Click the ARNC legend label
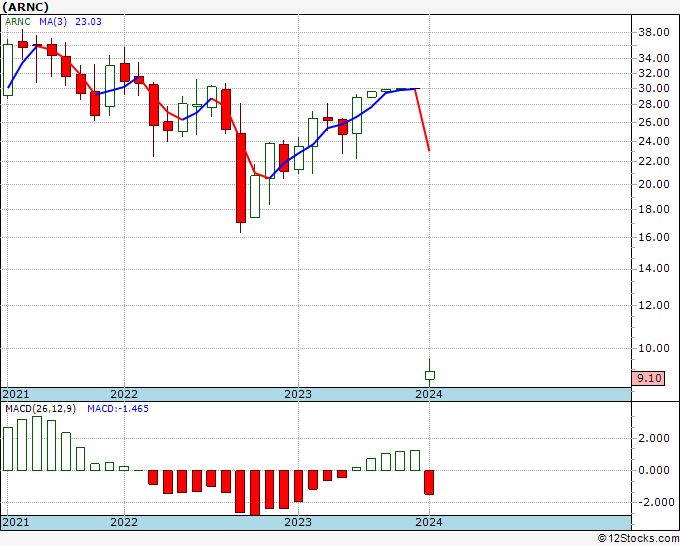680x546 pixels. tap(18, 21)
